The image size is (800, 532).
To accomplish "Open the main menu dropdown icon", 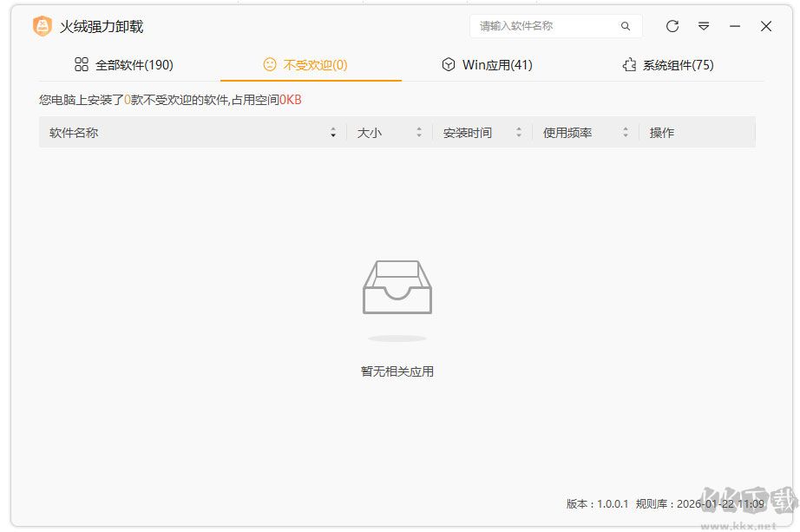I will 704,26.
